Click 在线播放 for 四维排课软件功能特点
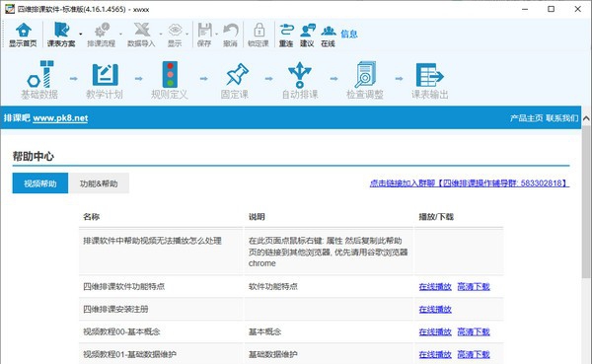 click(435, 287)
